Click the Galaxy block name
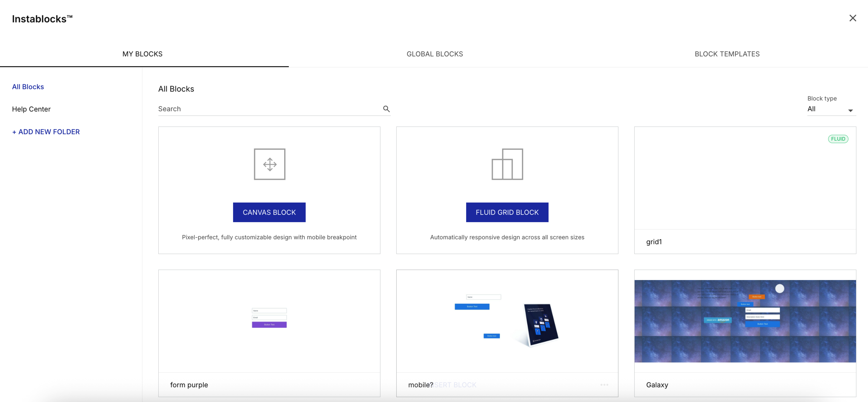Image resolution: width=868 pixels, height=402 pixels. (x=657, y=385)
